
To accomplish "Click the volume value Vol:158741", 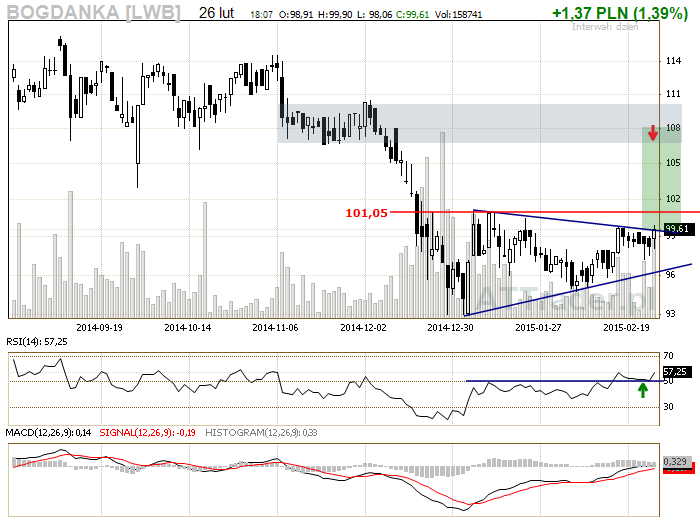I will click(x=458, y=15).
